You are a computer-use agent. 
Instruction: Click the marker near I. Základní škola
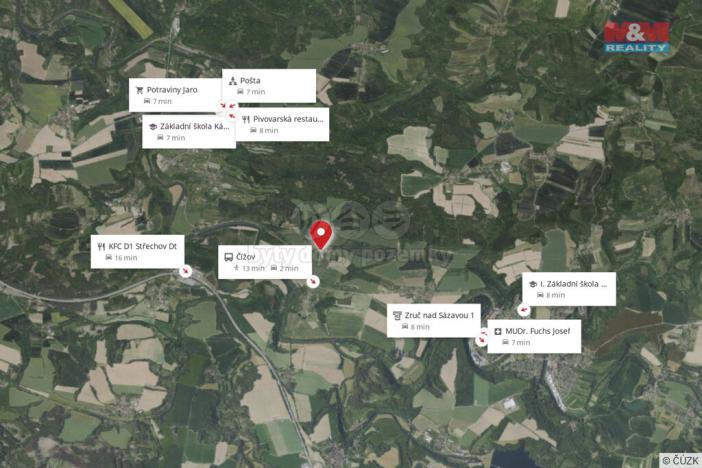point(524,309)
